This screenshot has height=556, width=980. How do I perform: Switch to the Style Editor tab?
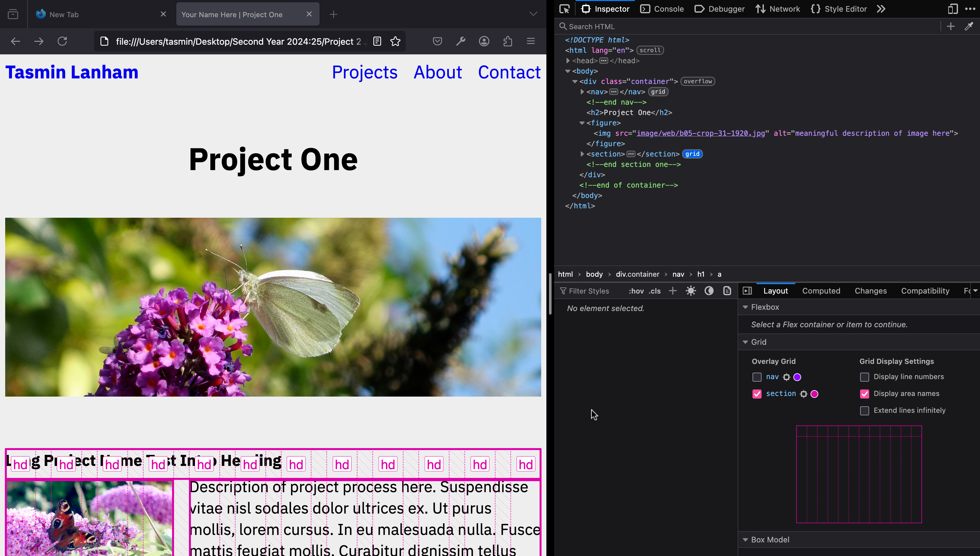pos(839,9)
